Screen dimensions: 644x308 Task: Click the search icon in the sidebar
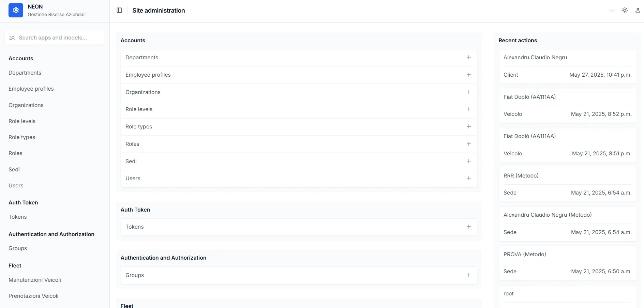pyautogui.click(x=12, y=38)
